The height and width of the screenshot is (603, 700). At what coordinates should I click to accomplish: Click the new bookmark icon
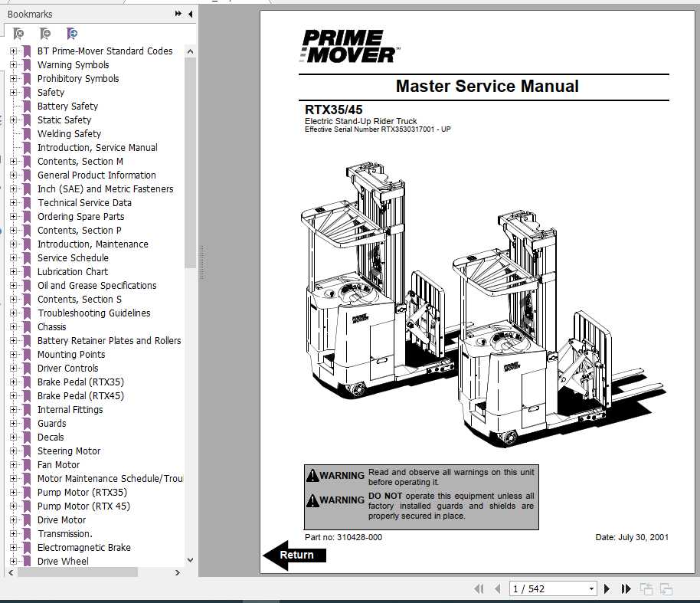pos(44,33)
